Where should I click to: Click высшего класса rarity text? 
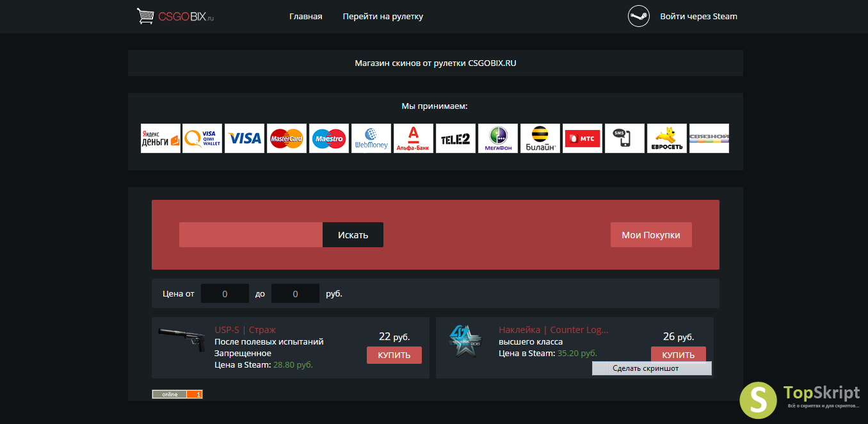(x=531, y=341)
